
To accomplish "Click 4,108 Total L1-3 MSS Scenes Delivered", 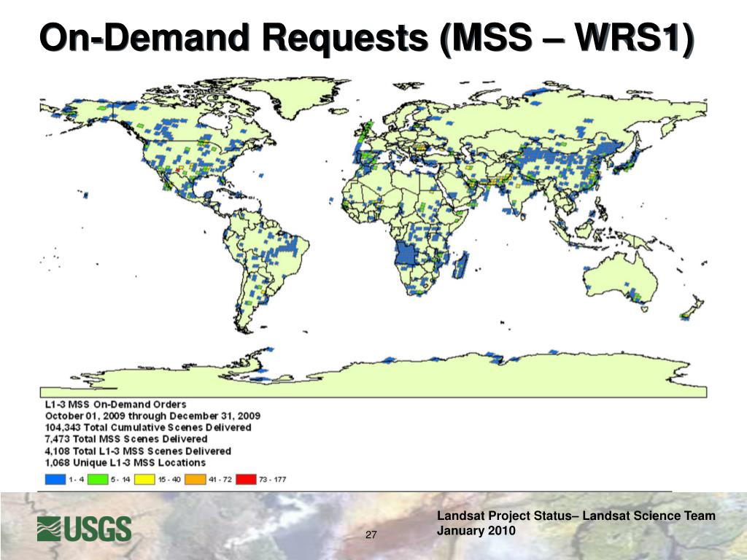I will point(138,451).
